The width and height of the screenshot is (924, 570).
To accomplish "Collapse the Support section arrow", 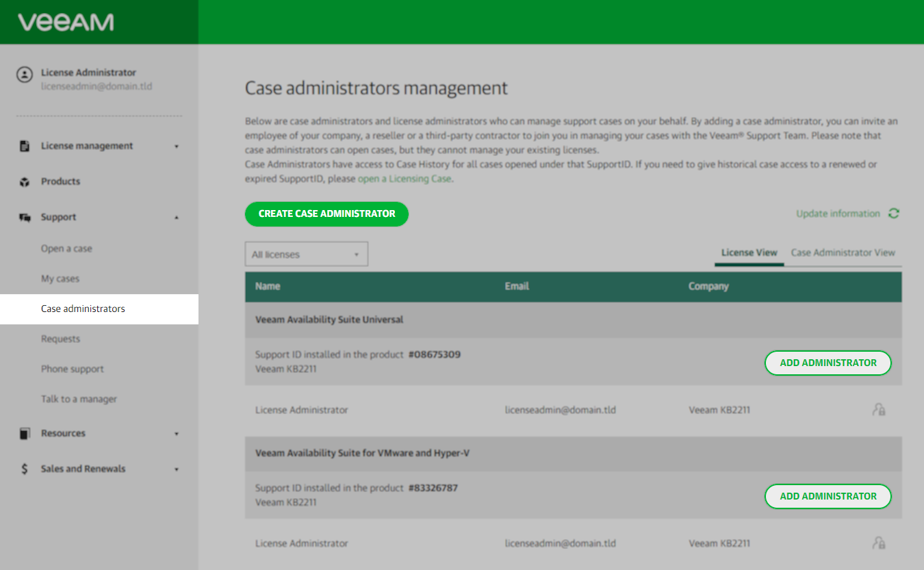I will point(177,218).
